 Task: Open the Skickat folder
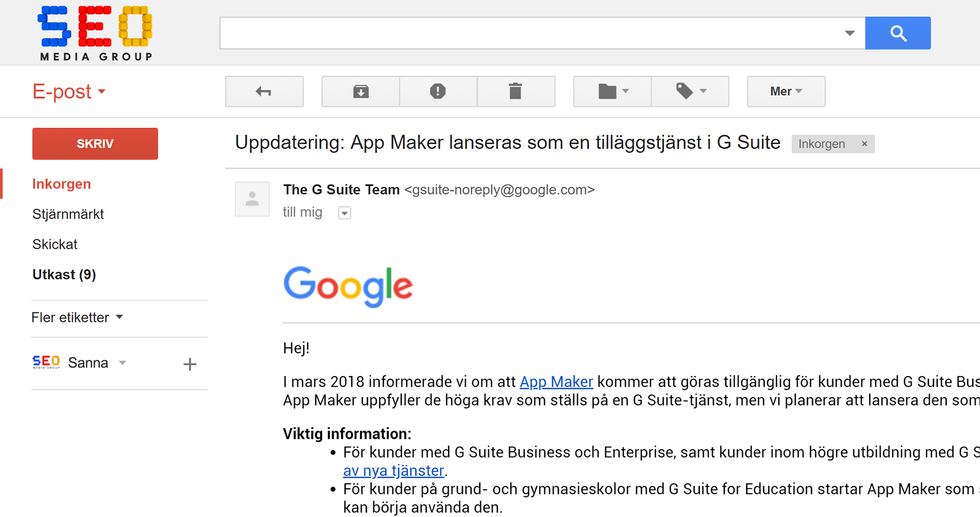coord(55,244)
